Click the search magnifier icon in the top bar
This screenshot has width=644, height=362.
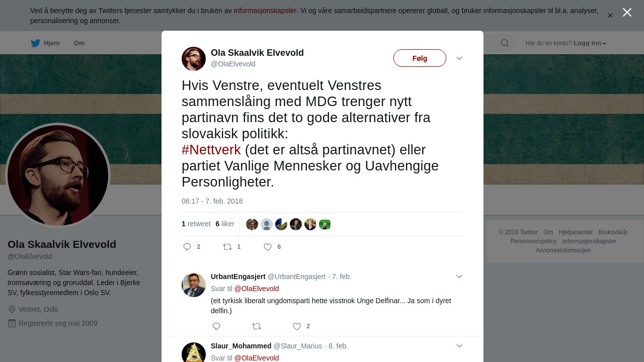(x=505, y=43)
